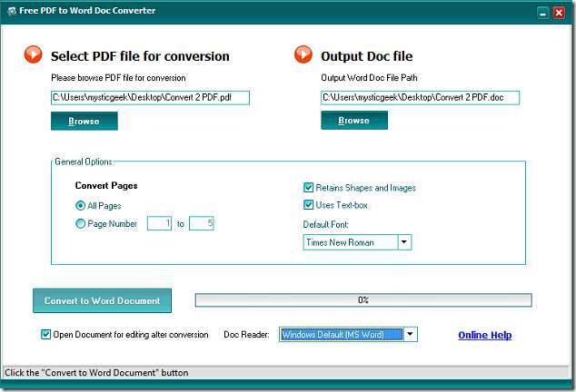Toggle Open Document for editing after conversion
This screenshot has width=576, height=392.
(46, 335)
